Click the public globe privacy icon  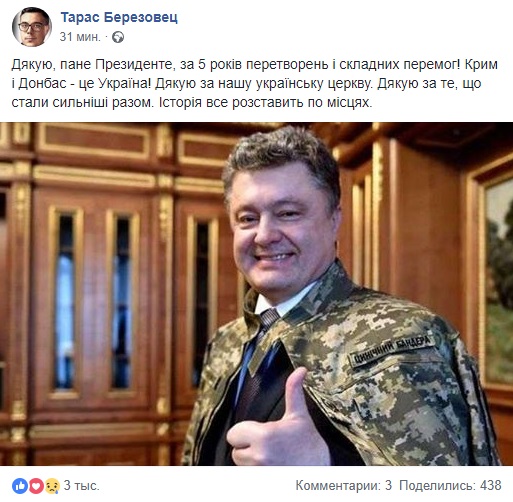(118, 37)
